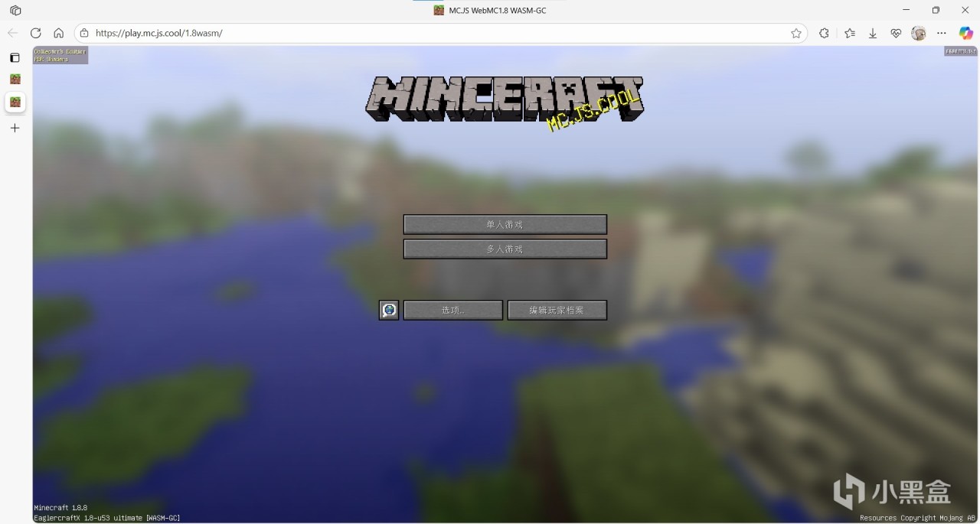Open Edge workspaces icon in title bar
This screenshot has width=980, height=524.
pos(15,11)
